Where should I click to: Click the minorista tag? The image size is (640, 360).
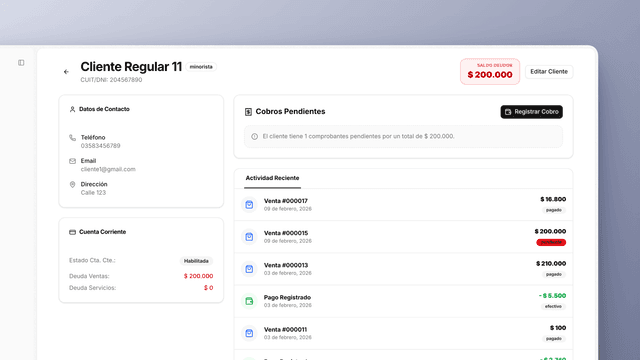pos(201,67)
